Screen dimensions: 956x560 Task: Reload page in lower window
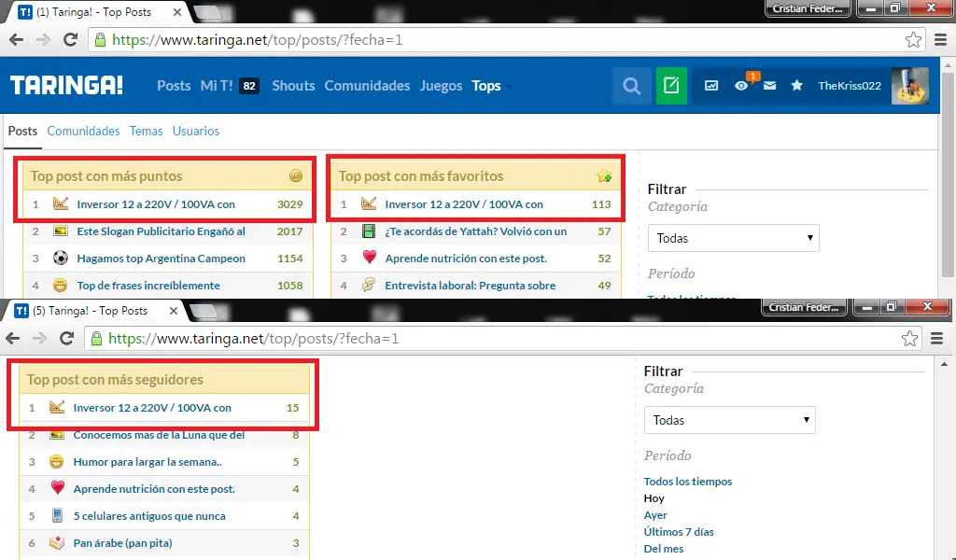pos(67,339)
